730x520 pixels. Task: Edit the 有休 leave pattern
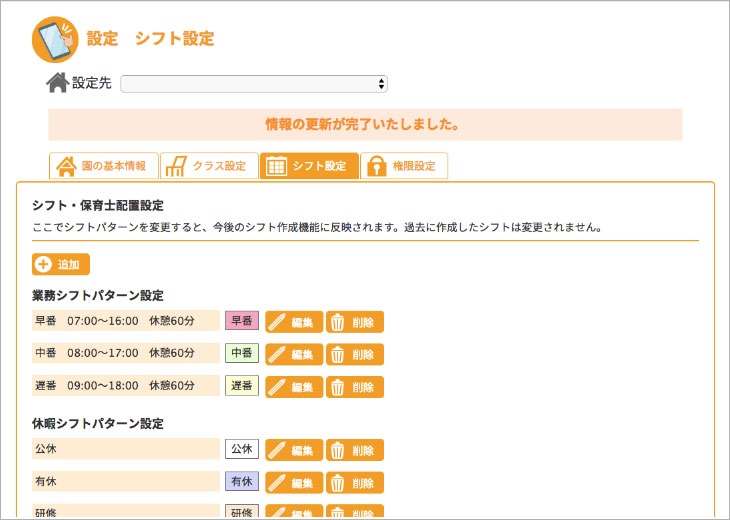[x=294, y=483]
